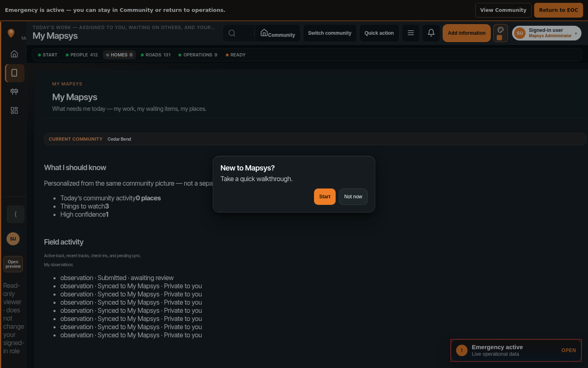
Task: Dismiss the walkthrough with Not now
Action: click(353, 197)
